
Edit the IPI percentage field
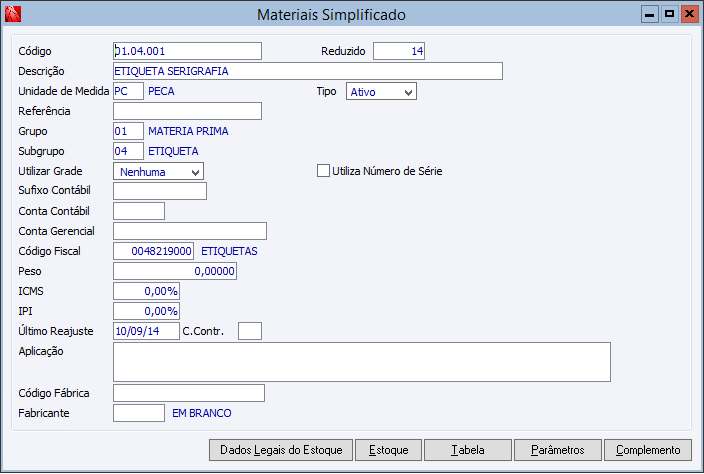point(146,311)
